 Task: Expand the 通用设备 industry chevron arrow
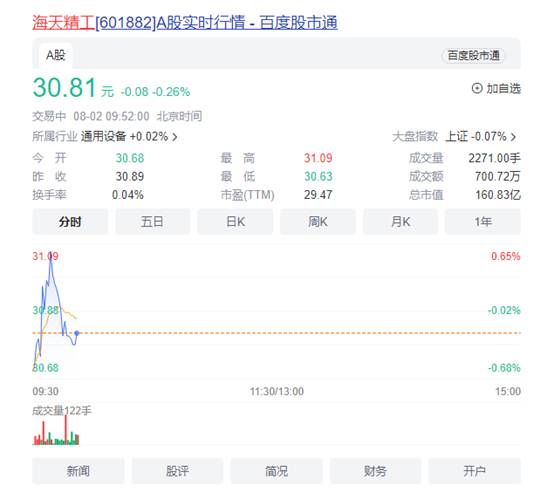pyautogui.click(x=175, y=137)
